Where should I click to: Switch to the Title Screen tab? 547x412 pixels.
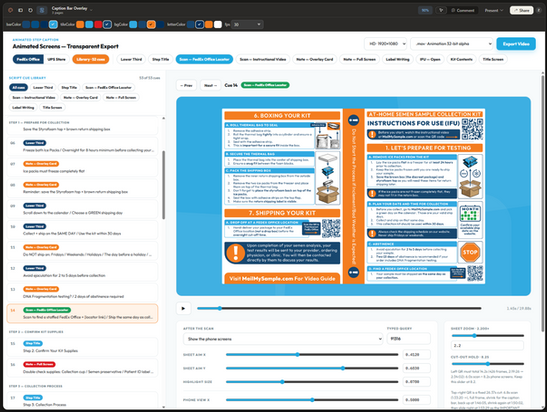pos(493,59)
